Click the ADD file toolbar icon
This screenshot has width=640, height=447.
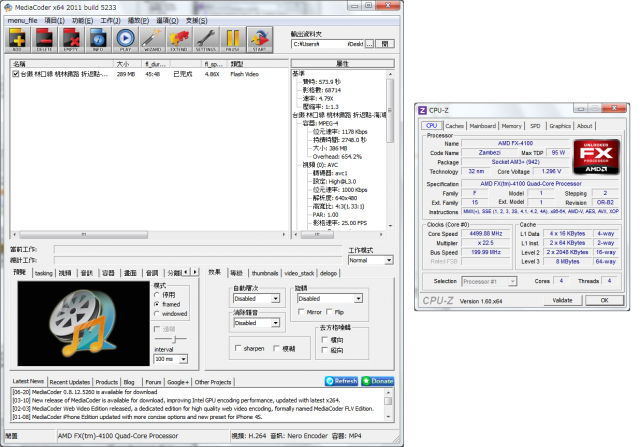pyautogui.click(x=17, y=40)
